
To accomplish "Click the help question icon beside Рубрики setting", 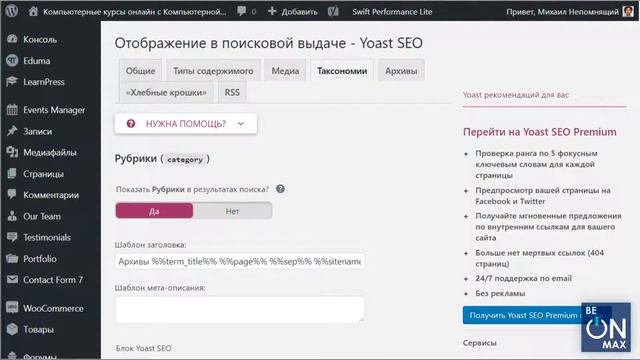I will point(280,189).
